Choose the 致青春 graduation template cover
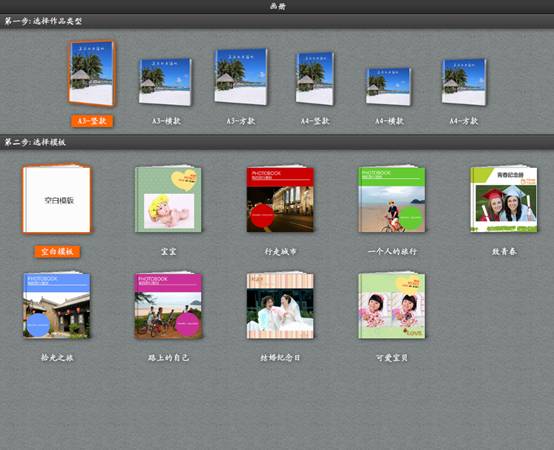This screenshot has height=450, width=554. point(504,199)
